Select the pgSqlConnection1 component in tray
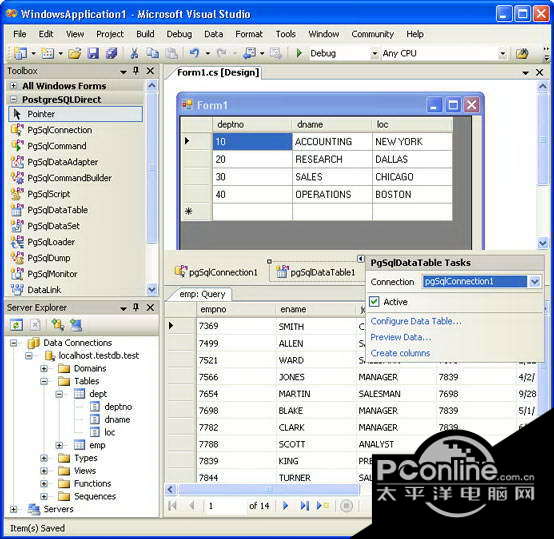Image resolution: width=554 pixels, height=539 pixels. pyautogui.click(x=216, y=272)
